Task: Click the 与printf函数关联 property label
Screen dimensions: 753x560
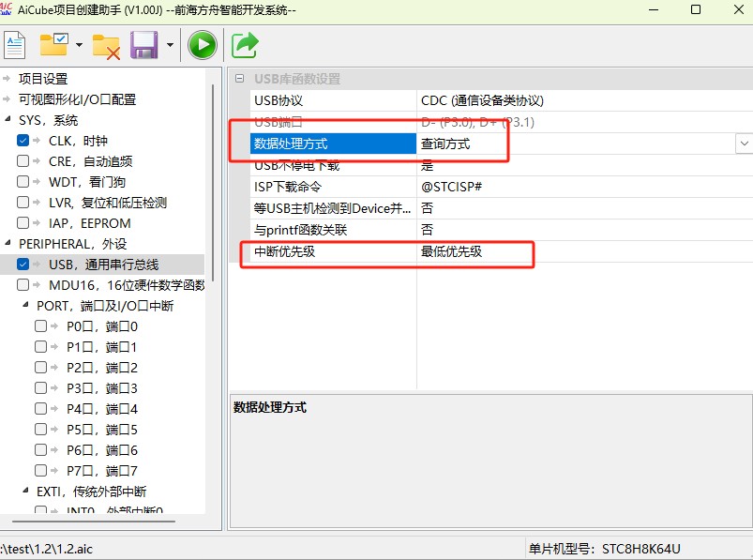Action: pyautogui.click(x=300, y=230)
